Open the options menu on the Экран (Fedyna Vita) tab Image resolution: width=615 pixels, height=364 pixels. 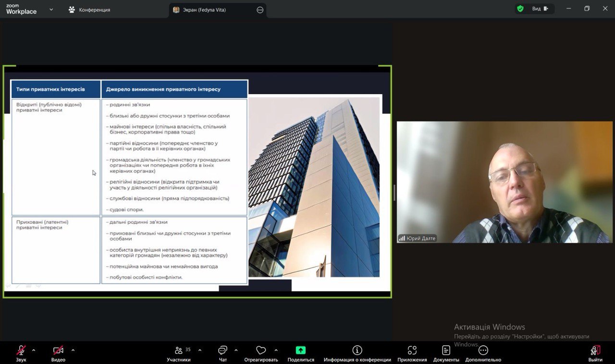coord(260,10)
